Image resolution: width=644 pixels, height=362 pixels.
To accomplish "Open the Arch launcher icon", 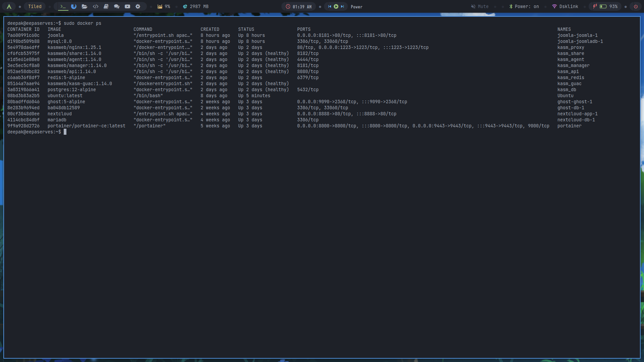I will coord(9,6).
